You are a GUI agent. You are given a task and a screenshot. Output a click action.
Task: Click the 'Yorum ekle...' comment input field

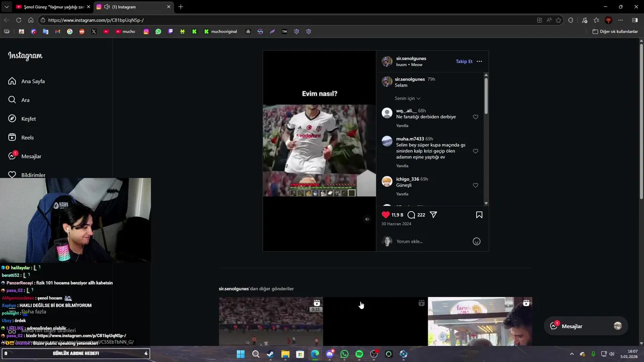pyautogui.click(x=433, y=241)
